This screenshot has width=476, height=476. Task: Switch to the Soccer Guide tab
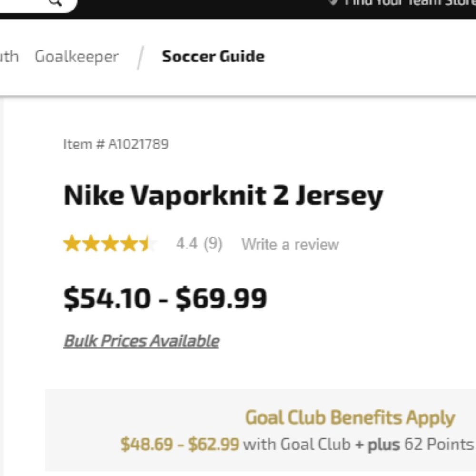point(213,57)
